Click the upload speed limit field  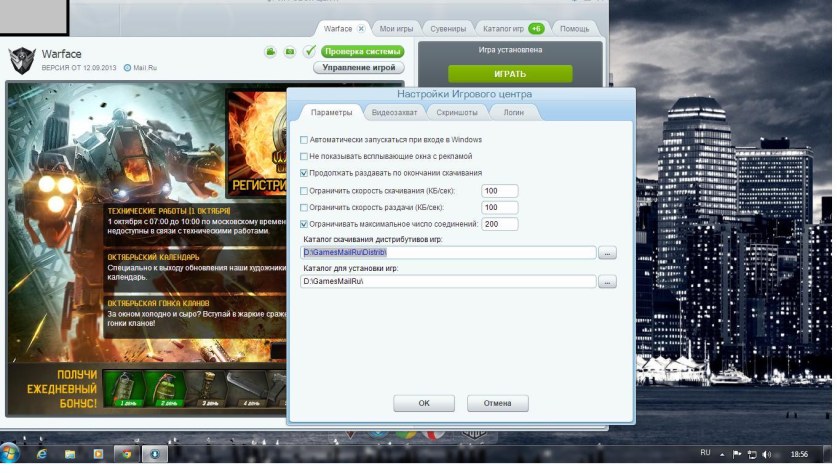pyautogui.click(x=499, y=207)
